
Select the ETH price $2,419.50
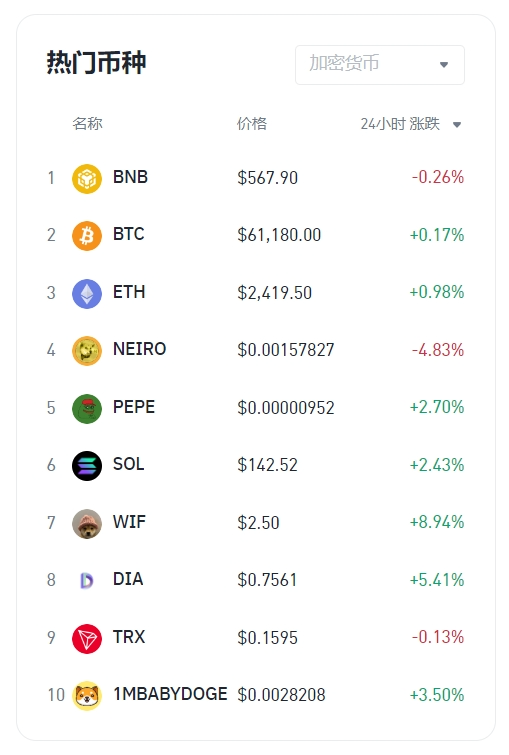(x=274, y=293)
